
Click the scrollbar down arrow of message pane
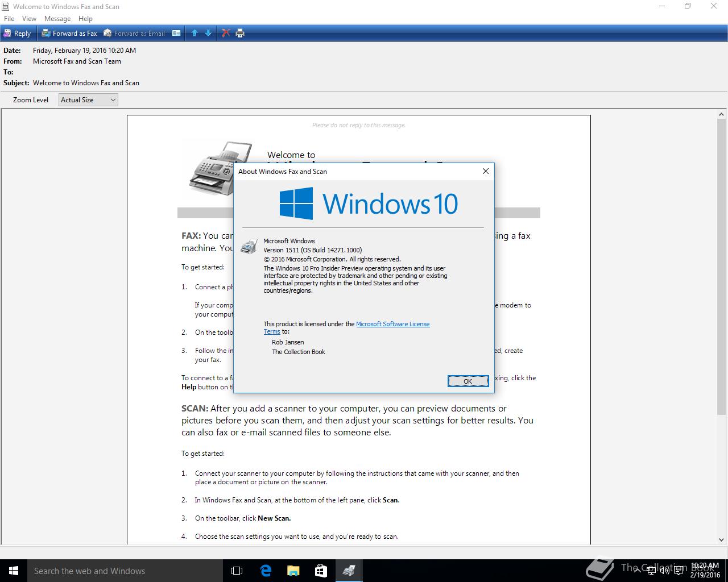722,539
